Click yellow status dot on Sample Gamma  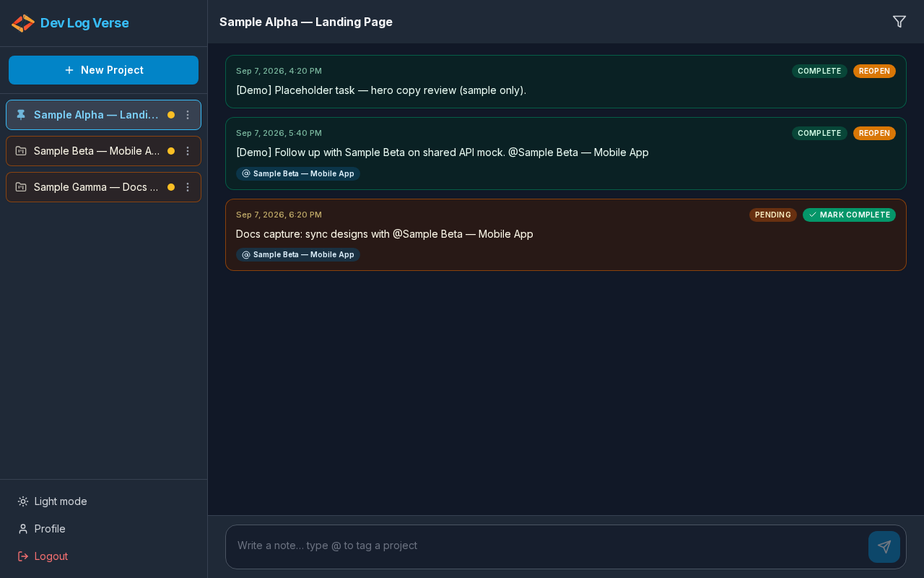(x=171, y=187)
